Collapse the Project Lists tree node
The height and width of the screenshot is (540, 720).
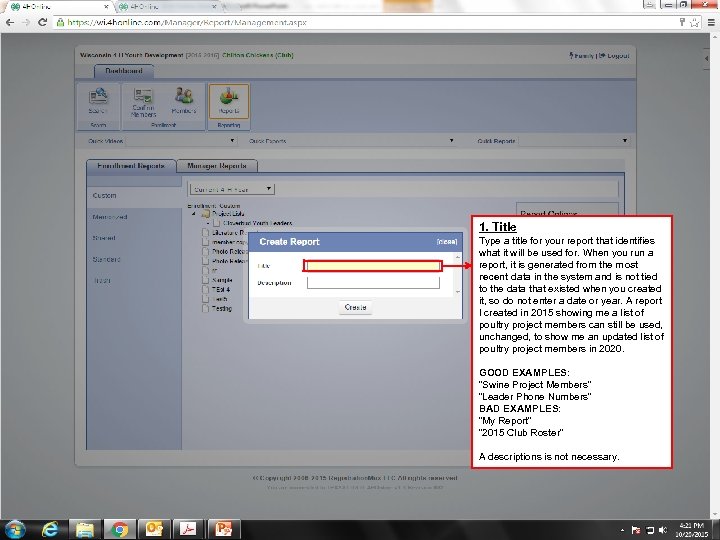tap(193, 214)
